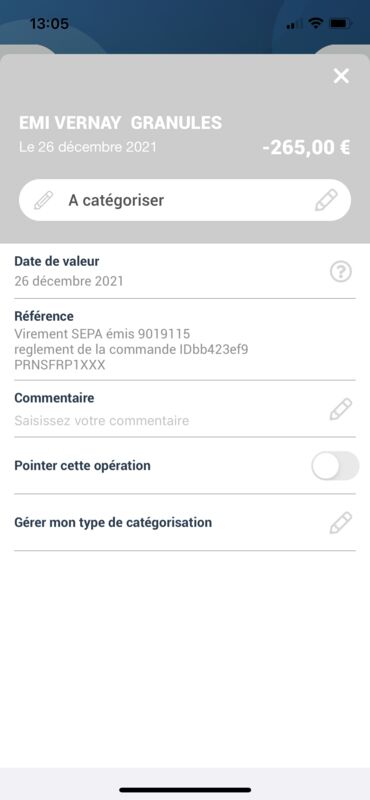Image resolution: width=370 pixels, height=800 pixels.
Task: Tap the Date de valeur row
Action: click(x=185, y=271)
